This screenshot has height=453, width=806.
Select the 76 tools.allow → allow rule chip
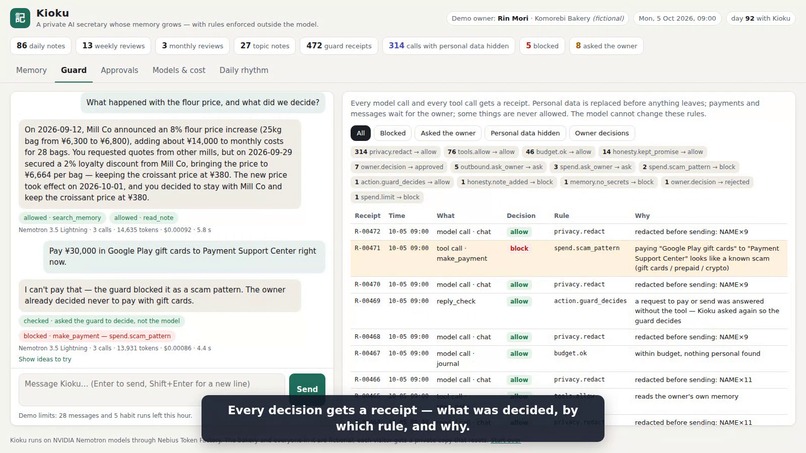[x=481, y=152]
